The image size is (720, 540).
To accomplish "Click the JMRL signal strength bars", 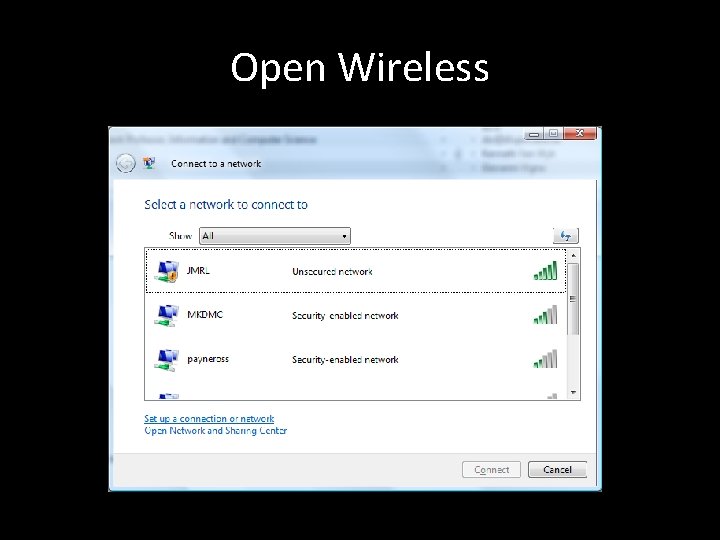I will point(546,270).
